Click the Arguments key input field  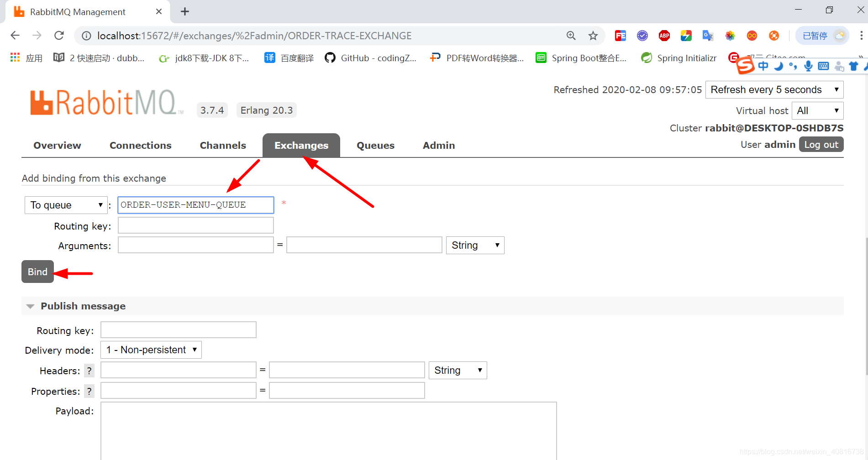pyautogui.click(x=196, y=245)
